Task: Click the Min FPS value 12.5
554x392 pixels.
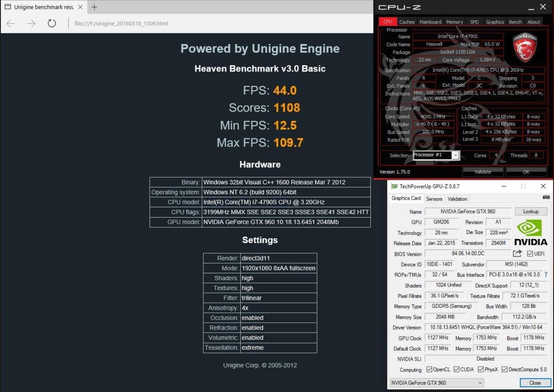Action: point(285,125)
